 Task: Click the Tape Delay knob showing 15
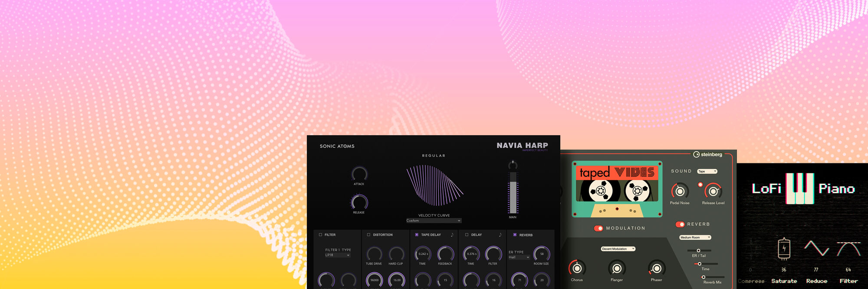[x=445, y=280]
